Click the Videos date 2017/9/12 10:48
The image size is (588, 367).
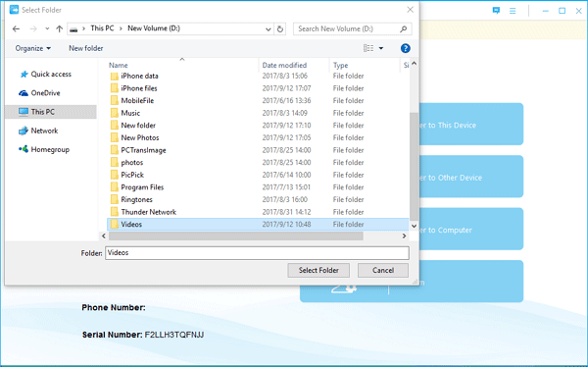(286, 225)
